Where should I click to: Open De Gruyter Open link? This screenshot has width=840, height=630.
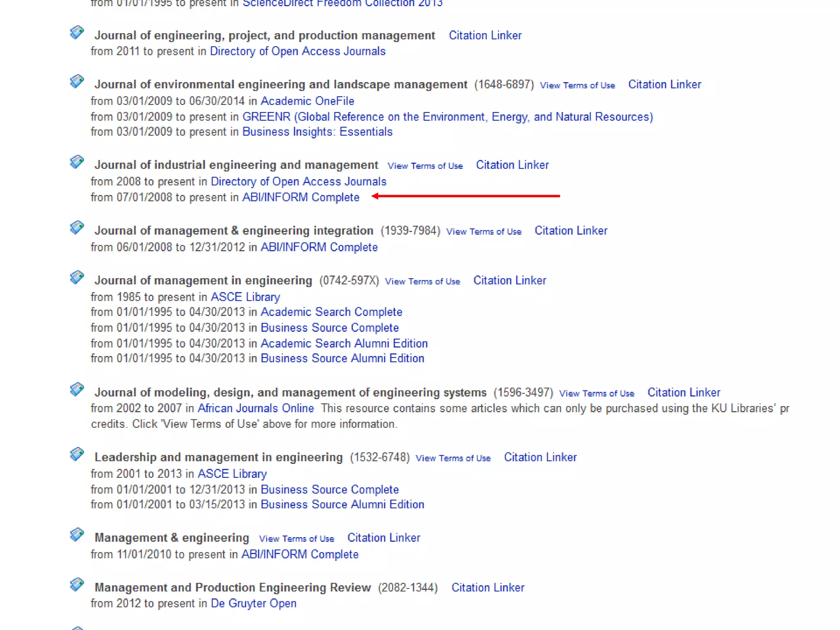point(253,604)
